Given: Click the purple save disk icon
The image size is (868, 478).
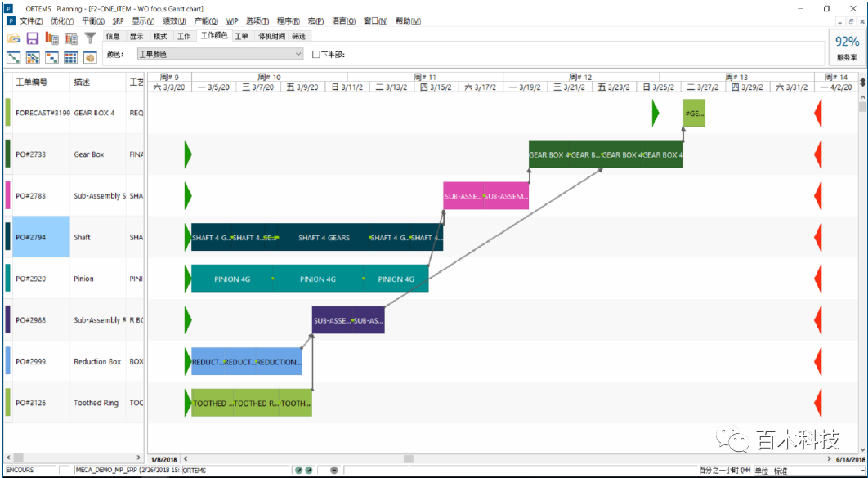Looking at the screenshot, I should (x=33, y=38).
